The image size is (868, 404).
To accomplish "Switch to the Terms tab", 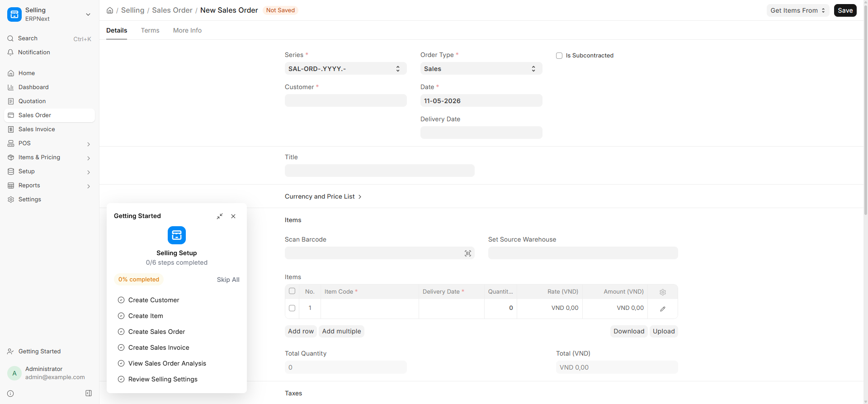I will [x=150, y=30].
